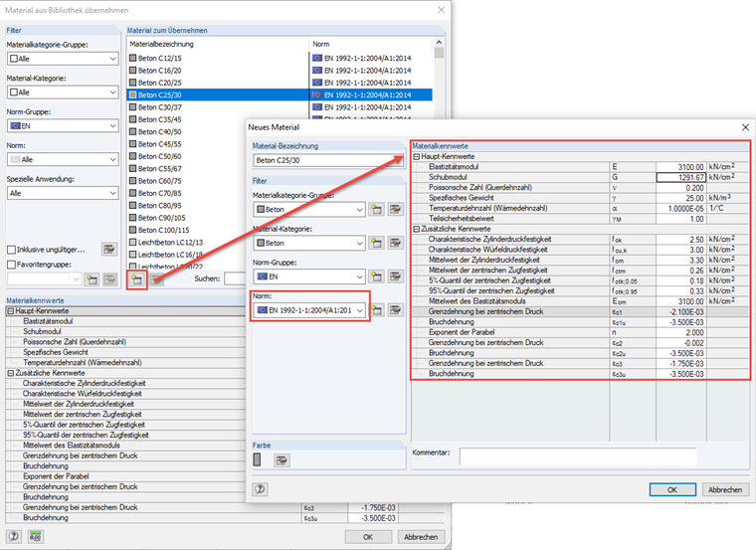Click the new icon next to Norm-Gruppe in Neues Material
Image resolution: width=756 pixels, height=550 pixels.
[x=377, y=276]
